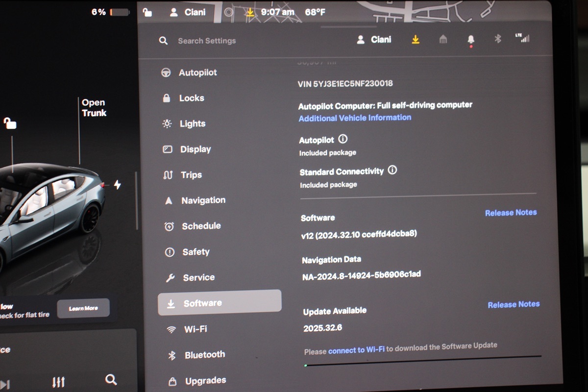Click info icon next to Autopilot
This screenshot has width=588, height=392.
click(x=343, y=140)
